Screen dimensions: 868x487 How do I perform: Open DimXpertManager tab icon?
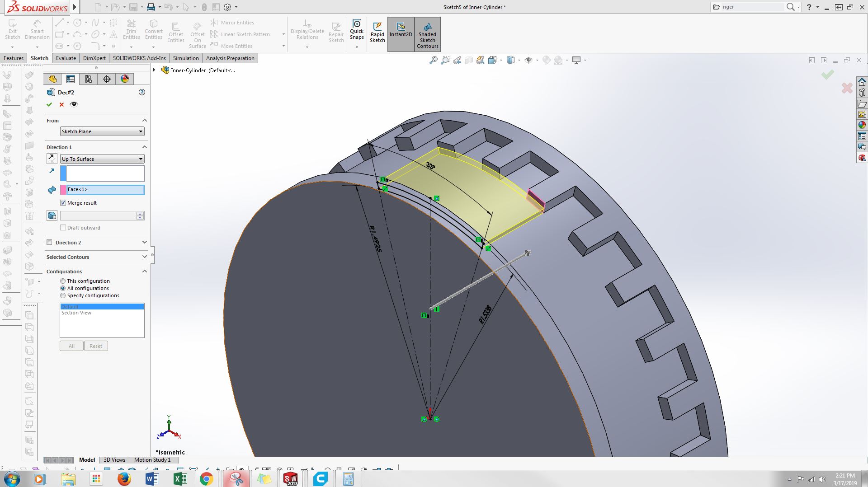click(107, 79)
